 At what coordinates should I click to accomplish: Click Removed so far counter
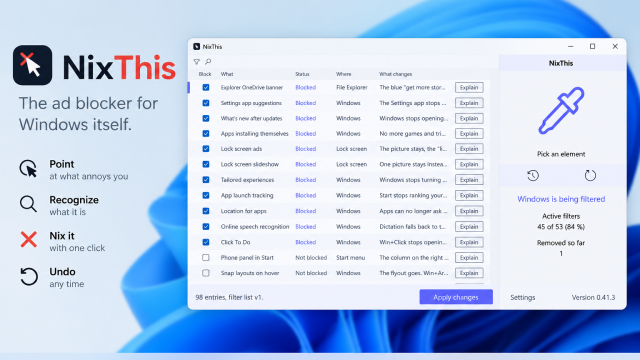click(x=561, y=248)
